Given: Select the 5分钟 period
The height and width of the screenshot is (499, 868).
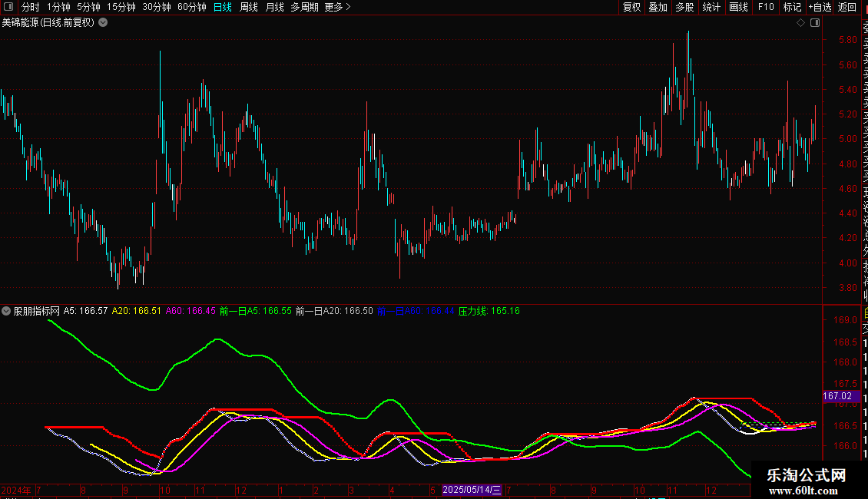Looking at the screenshot, I should [x=88, y=7].
